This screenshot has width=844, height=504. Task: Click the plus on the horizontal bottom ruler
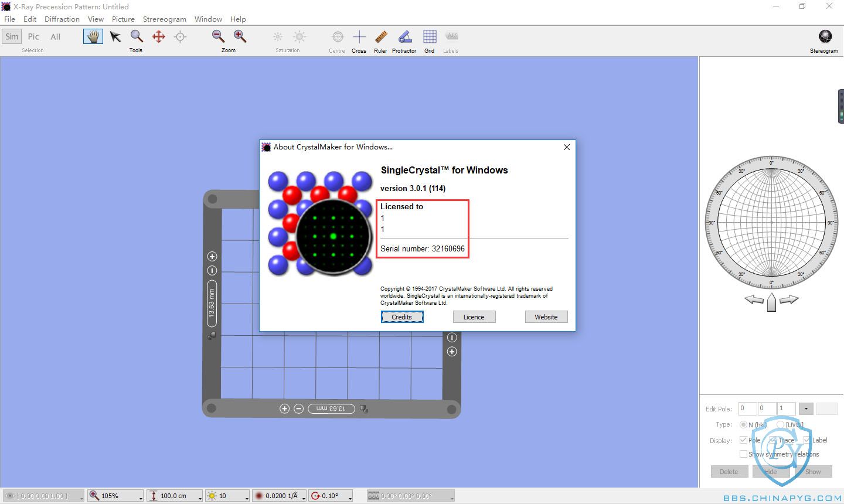tap(284, 408)
